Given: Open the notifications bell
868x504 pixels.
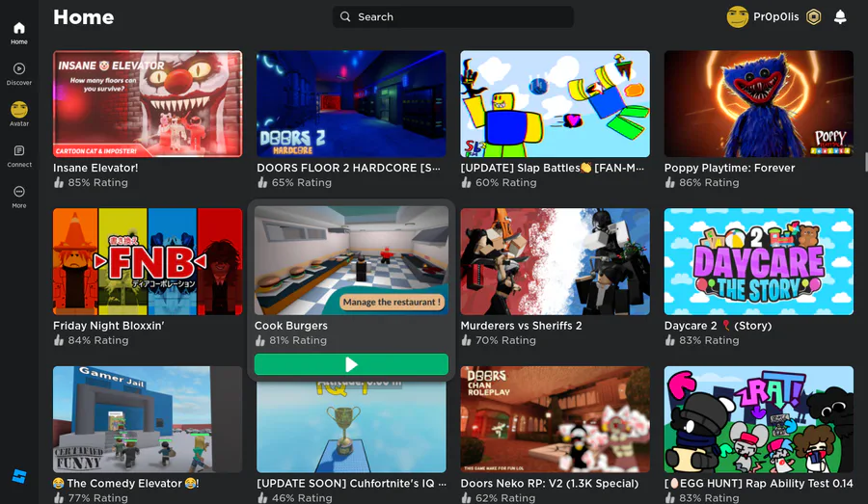Looking at the screenshot, I should click(x=840, y=17).
